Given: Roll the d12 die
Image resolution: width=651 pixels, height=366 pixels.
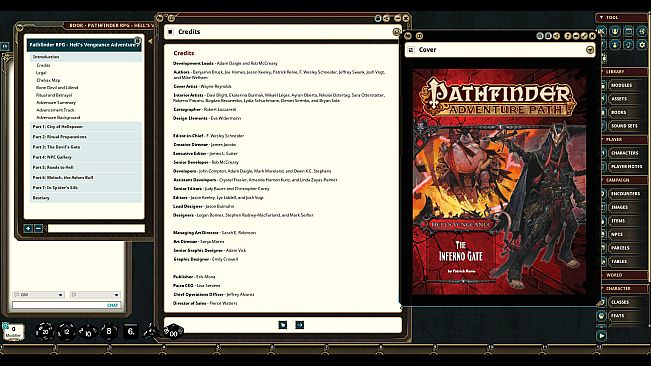Looking at the screenshot, I should coord(66,332).
